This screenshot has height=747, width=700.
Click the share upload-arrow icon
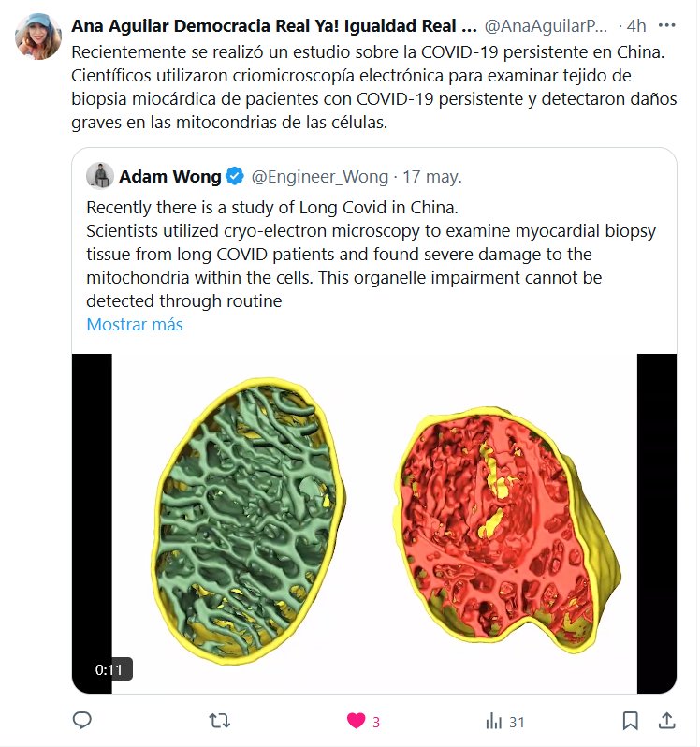coord(666,721)
